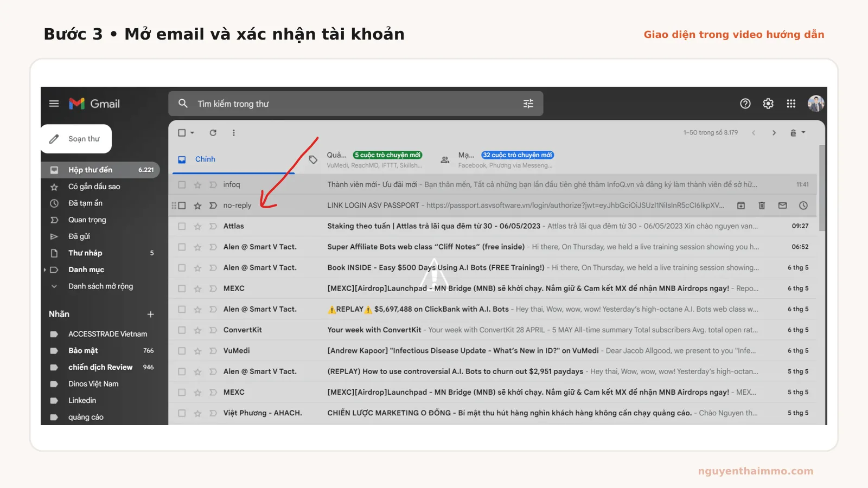Click the 1–50 trong số 8.179 counter
The image size is (868, 488).
(x=711, y=133)
